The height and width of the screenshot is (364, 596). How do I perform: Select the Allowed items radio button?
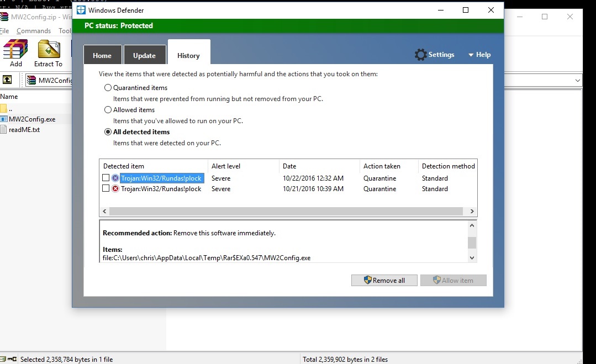coord(108,110)
